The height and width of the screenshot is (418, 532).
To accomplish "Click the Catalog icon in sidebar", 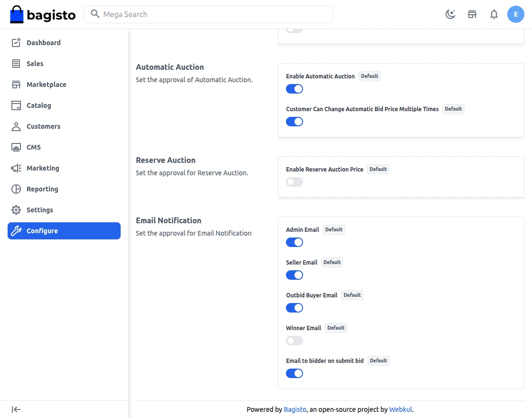I will click(x=16, y=105).
